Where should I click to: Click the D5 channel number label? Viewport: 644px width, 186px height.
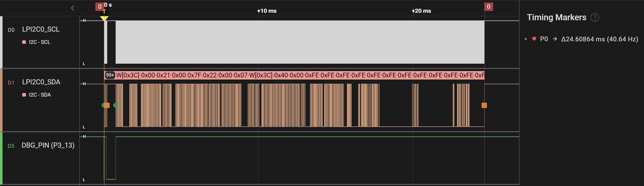[11, 146]
